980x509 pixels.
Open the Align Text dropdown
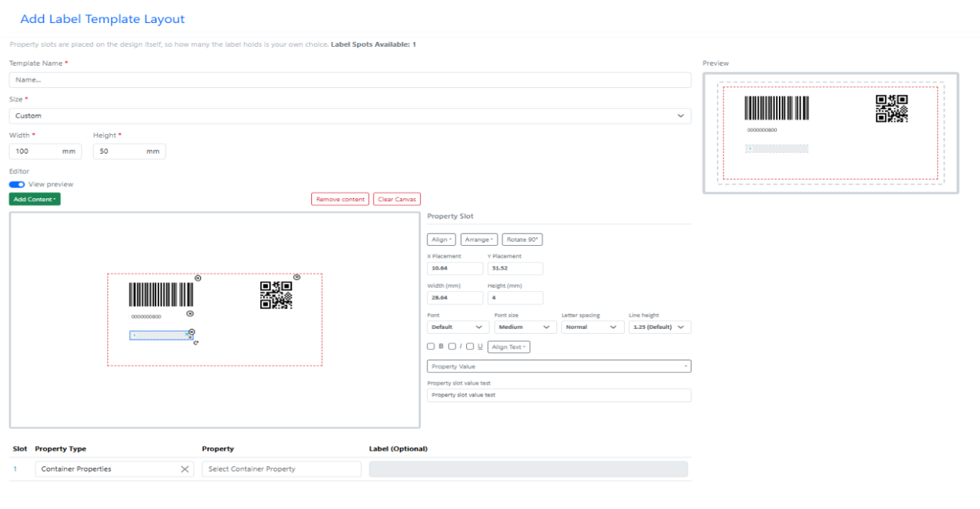[x=509, y=347]
